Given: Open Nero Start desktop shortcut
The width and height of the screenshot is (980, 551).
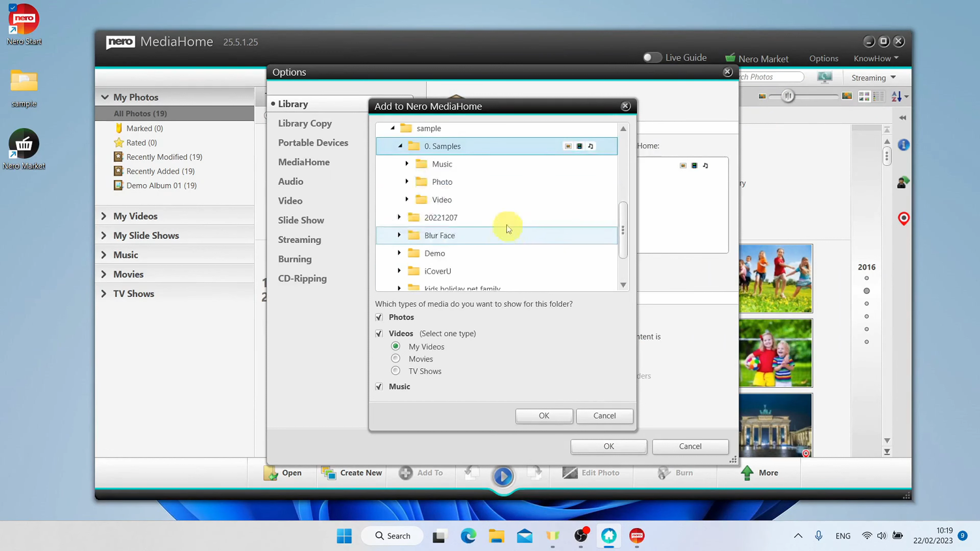Looking at the screenshot, I should click(x=24, y=25).
